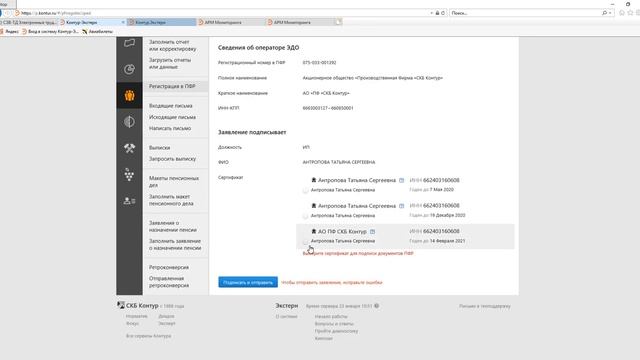Open the half-circle section icon in sidebar

(x=129, y=122)
